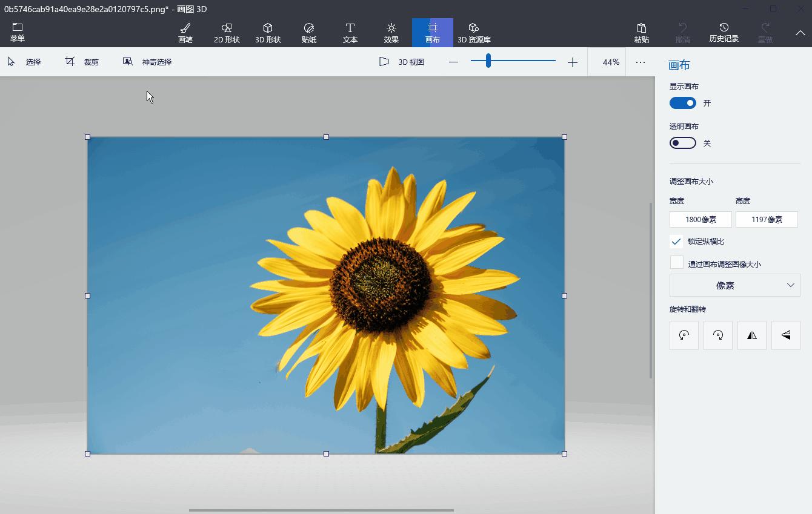Click the bottom-middle canvas resize handle

(326, 453)
